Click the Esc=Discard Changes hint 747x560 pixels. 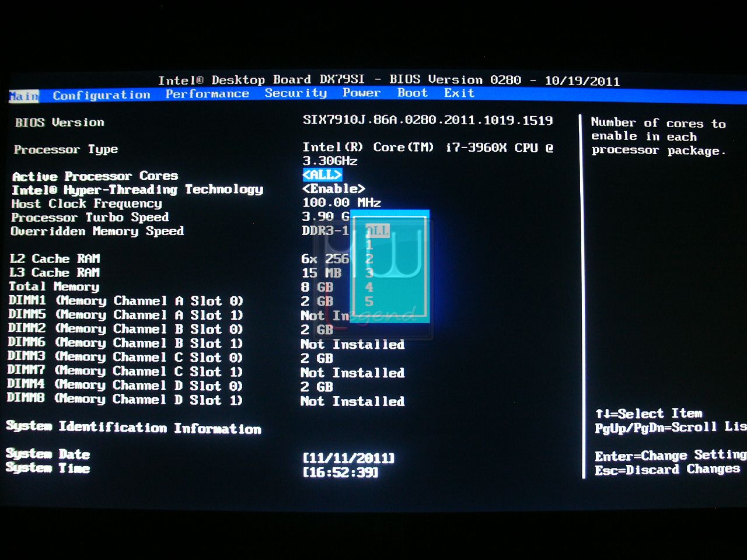(x=668, y=470)
